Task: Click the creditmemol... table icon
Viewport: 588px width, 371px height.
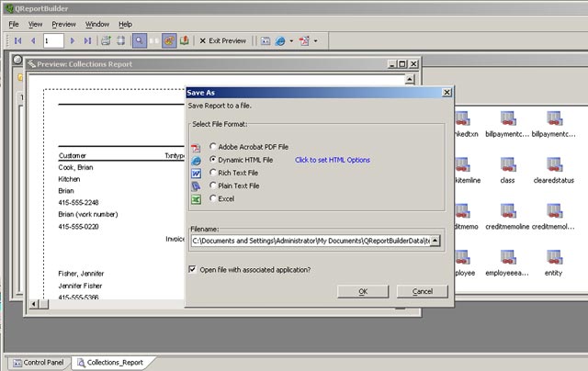Action: point(554,211)
